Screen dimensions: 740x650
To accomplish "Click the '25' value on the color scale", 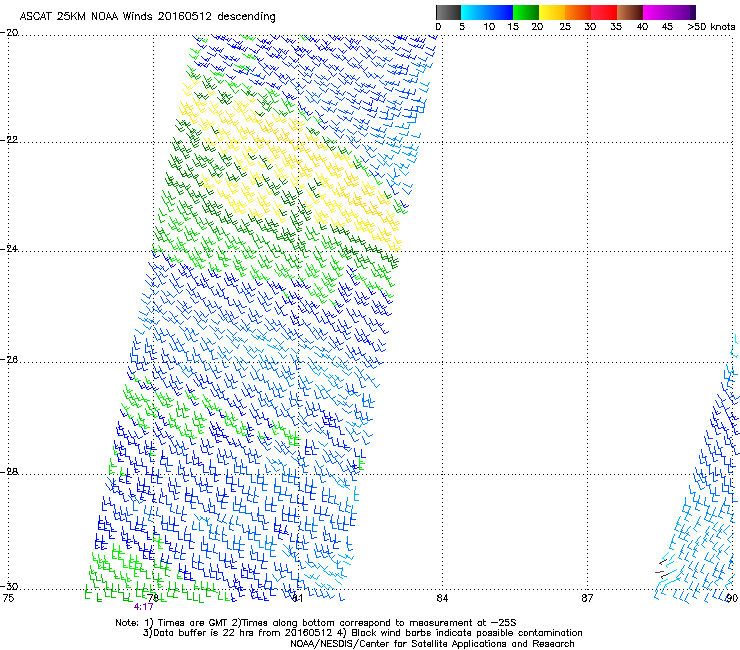I will pos(565,27).
